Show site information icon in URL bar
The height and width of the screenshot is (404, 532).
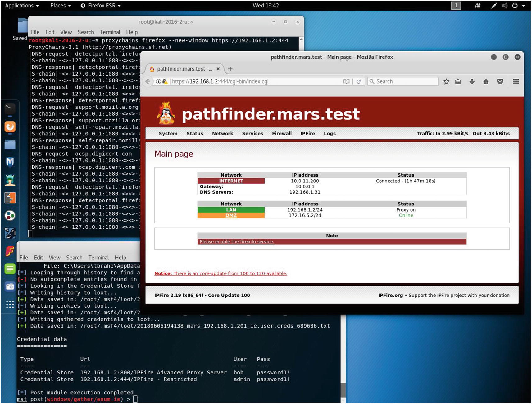(x=158, y=81)
